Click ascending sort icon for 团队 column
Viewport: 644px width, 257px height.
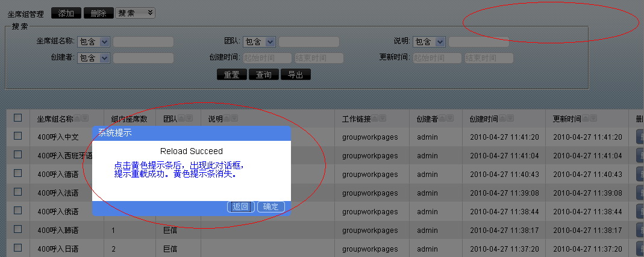pos(182,119)
